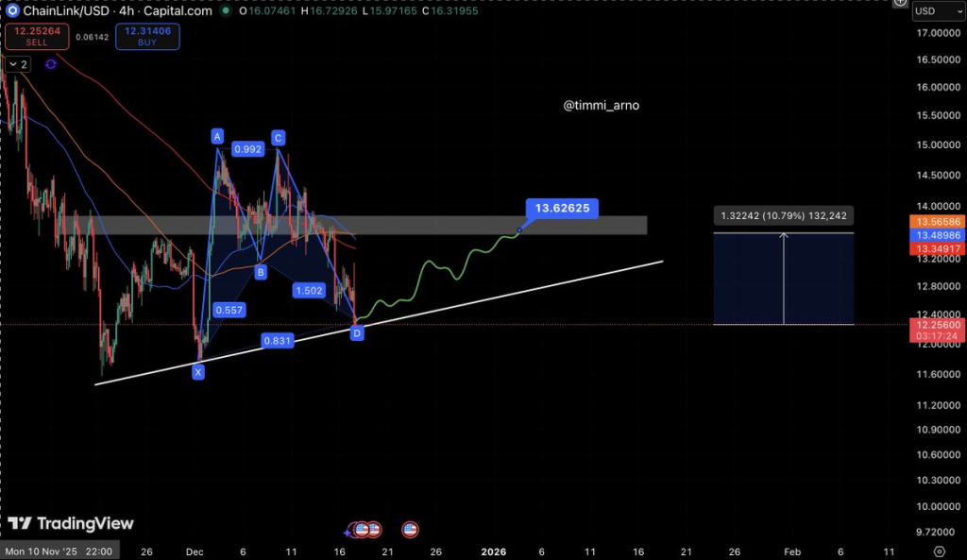
Task: Toggle the green data connection dot beside Capital.com
Action: pyautogui.click(x=224, y=10)
